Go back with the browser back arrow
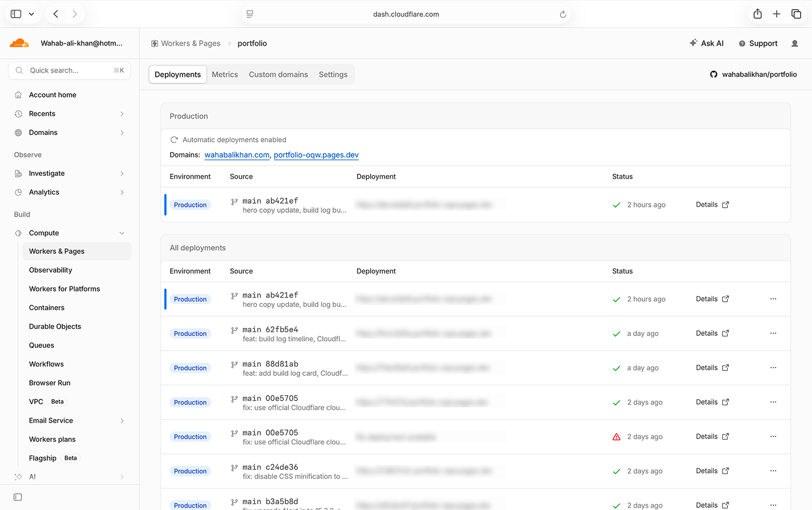 pyautogui.click(x=56, y=14)
